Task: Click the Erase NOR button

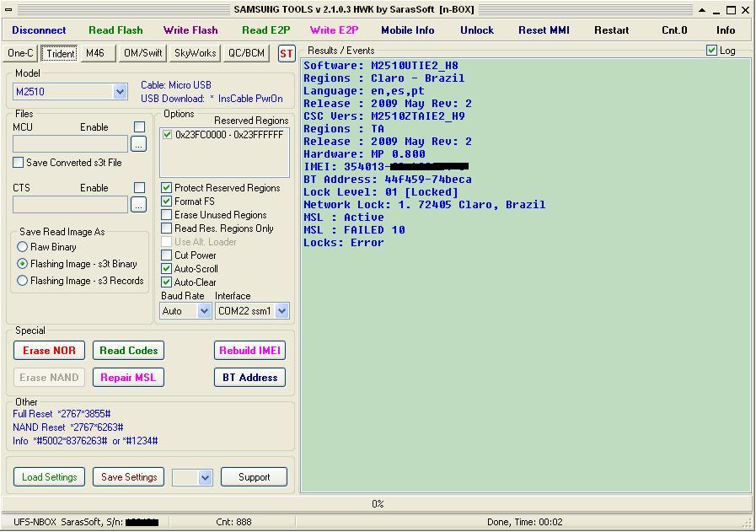Action: pos(49,351)
